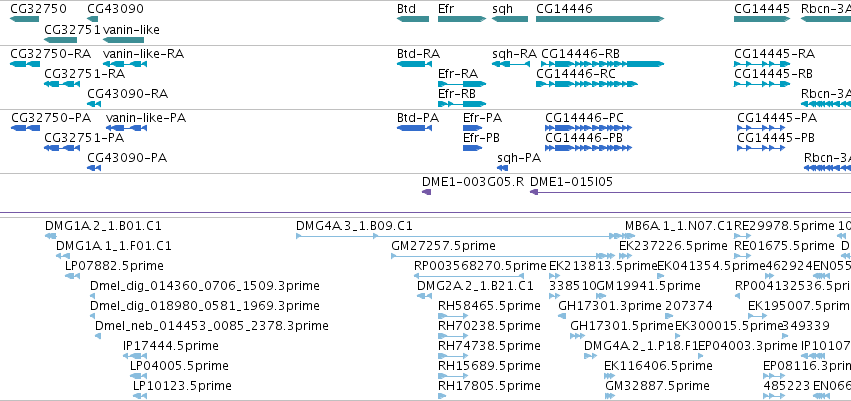Select the DMG4A.3_1.B09.C1 EST label
Image resolution: width=851 pixels, height=401 pixels.
[354, 226]
